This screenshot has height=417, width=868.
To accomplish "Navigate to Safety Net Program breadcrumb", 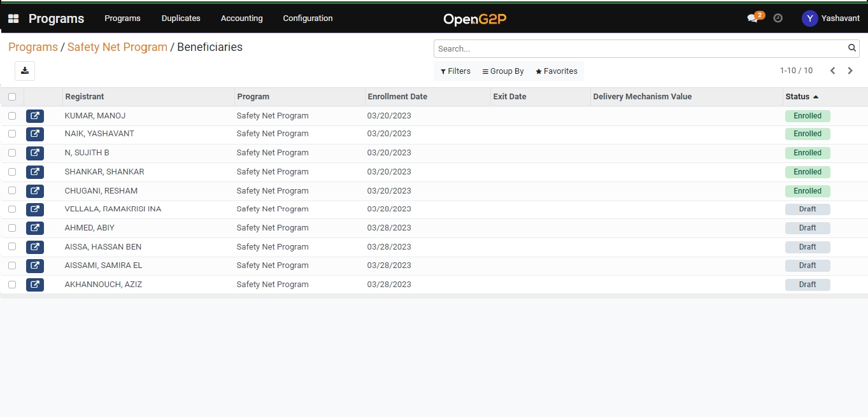I will pyautogui.click(x=117, y=47).
